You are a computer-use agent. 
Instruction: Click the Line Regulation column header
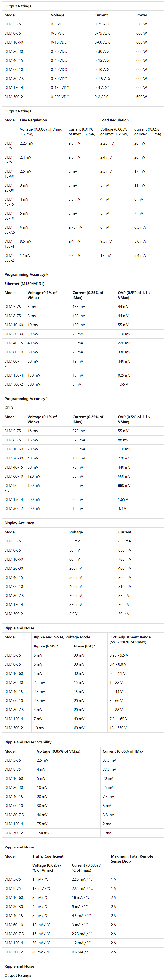[34, 120]
